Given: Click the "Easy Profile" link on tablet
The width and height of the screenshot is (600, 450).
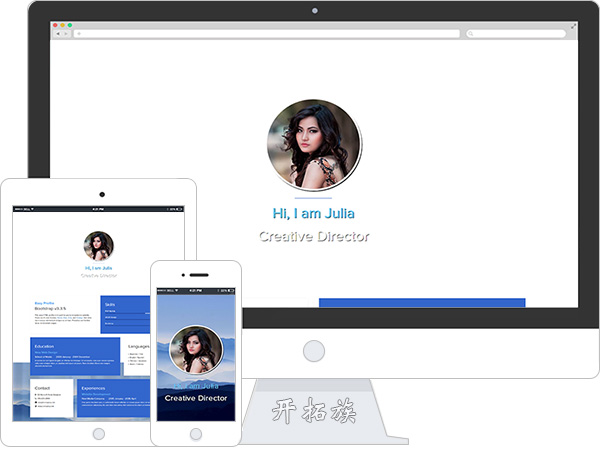Looking at the screenshot, I should 44,303.
